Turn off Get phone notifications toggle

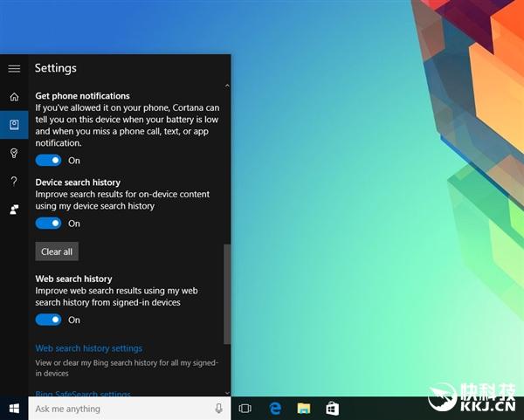click(x=49, y=161)
